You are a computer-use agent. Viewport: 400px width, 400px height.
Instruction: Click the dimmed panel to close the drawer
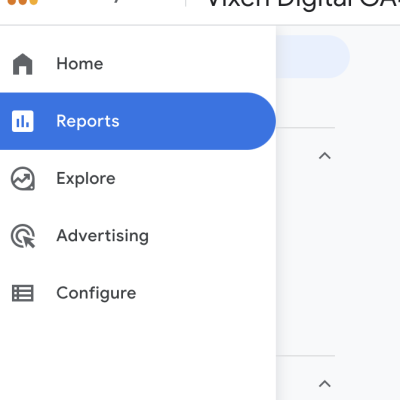tap(338, 253)
